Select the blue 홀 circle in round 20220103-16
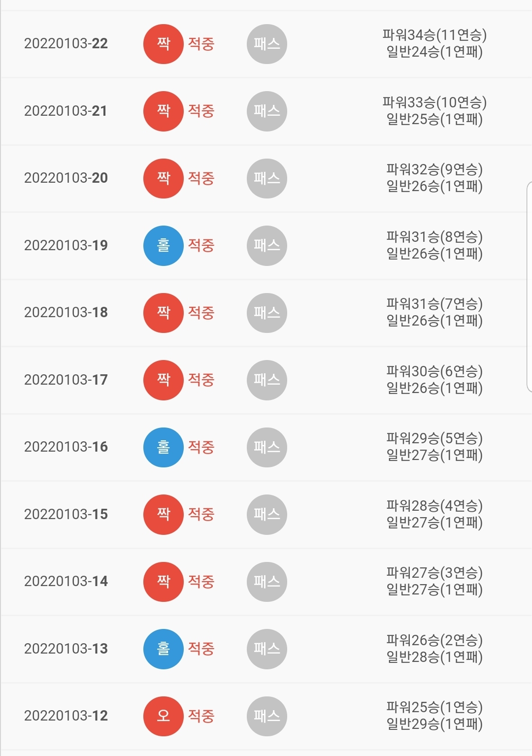Viewport: 532px width, 756px height. click(x=164, y=447)
